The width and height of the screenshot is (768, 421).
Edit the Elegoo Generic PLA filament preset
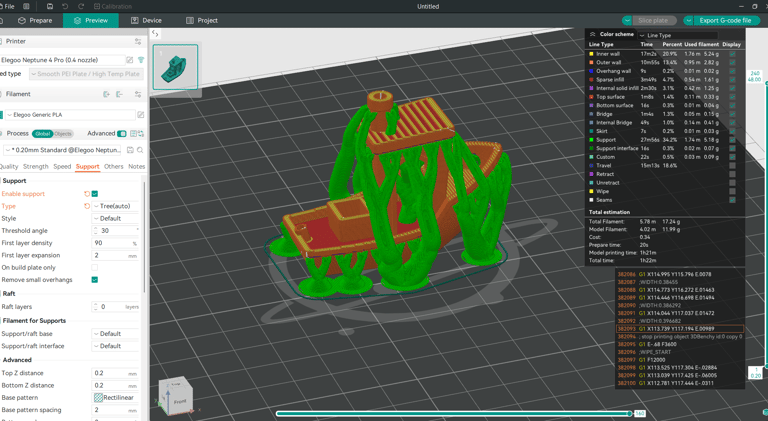pos(141,115)
